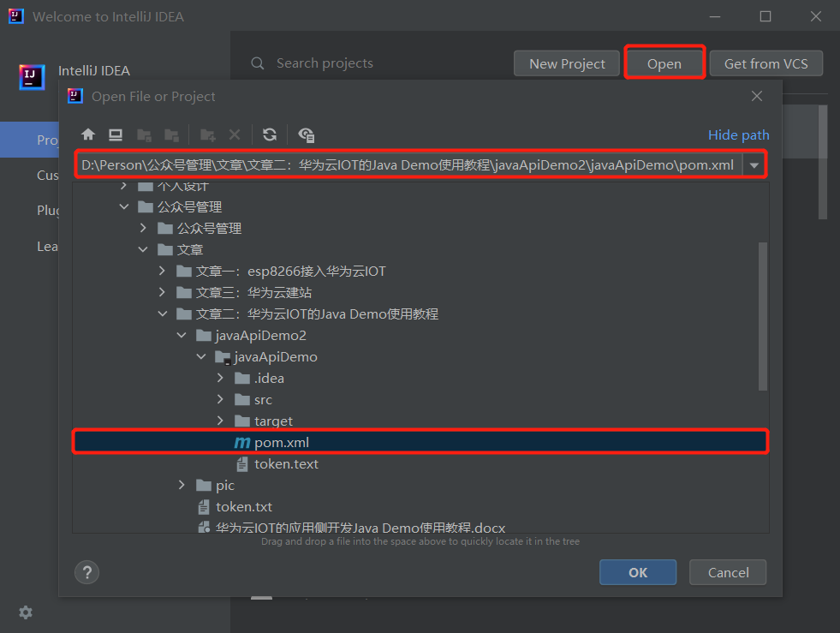Click the project directory toolbar icon
This screenshot has height=633, width=840.
pyautogui.click(x=144, y=135)
